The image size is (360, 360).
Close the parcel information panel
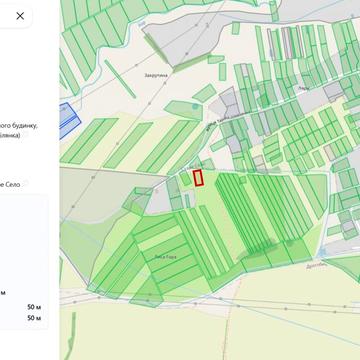click(20, 16)
